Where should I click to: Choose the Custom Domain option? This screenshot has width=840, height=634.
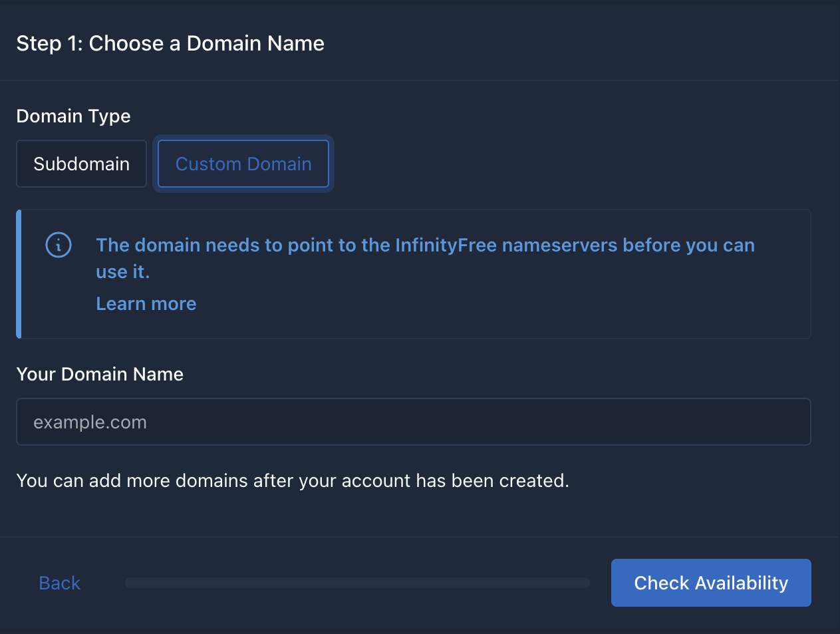(x=243, y=164)
